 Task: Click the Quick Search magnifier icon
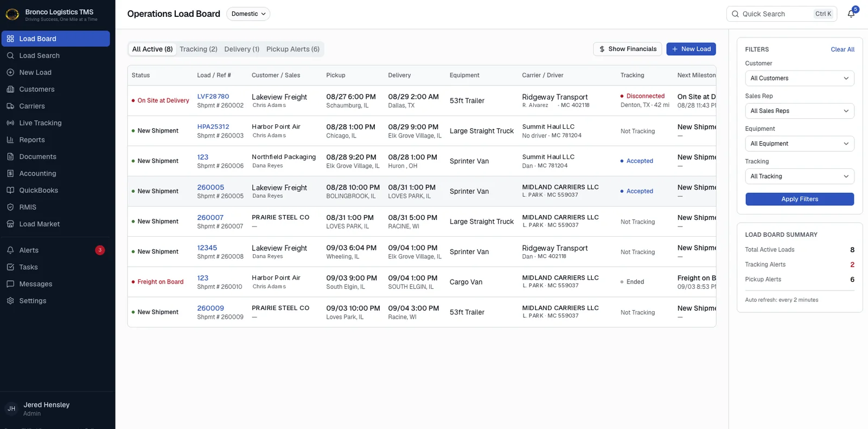pyautogui.click(x=735, y=14)
